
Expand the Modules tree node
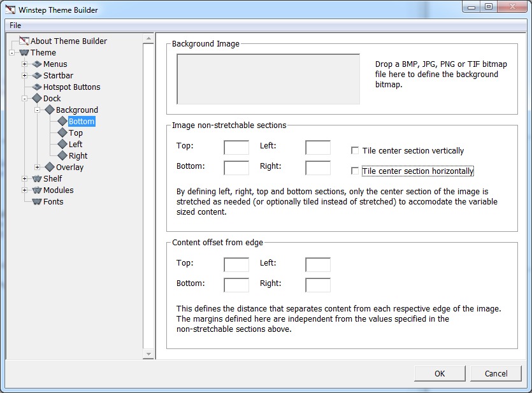(x=24, y=190)
